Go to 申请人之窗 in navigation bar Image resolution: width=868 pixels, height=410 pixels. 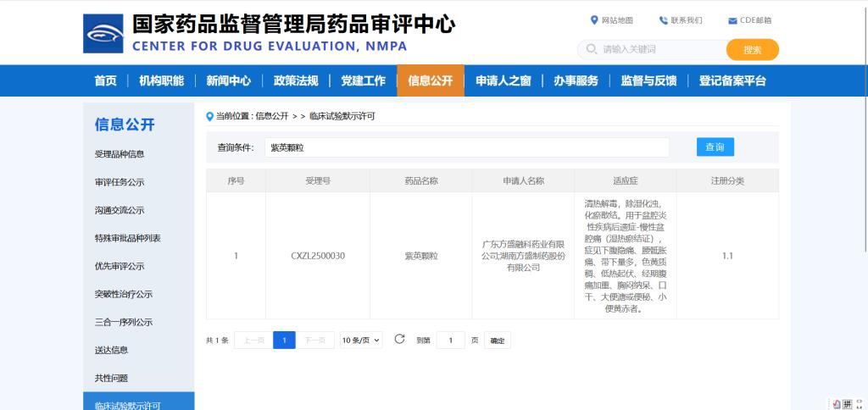[503, 80]
